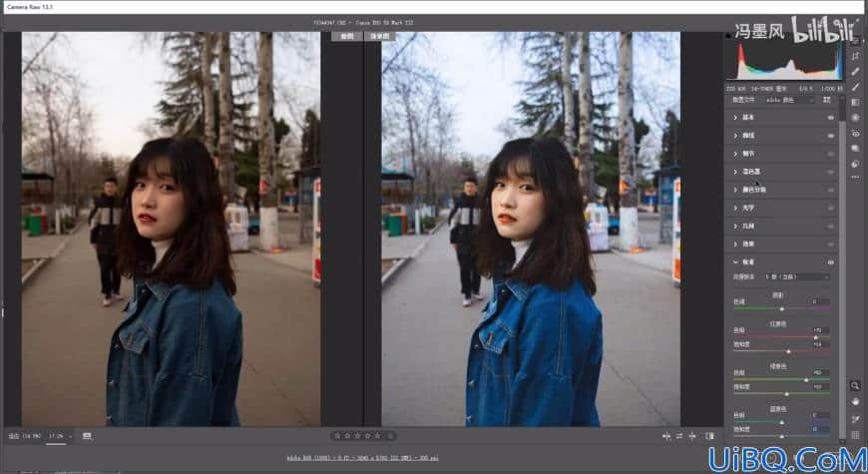Image resolution: width=868 pixels, height=474 pixels.
Task: Open the Presets panel icon
Action: [x=855, y=164]
